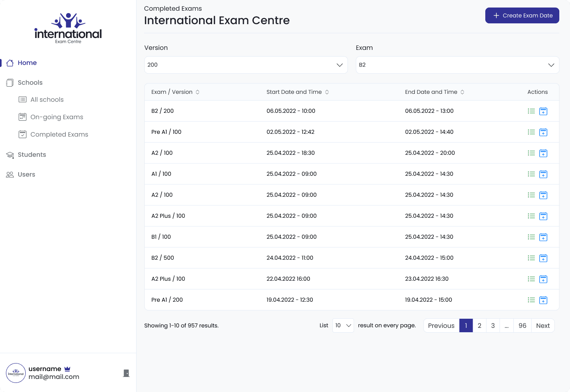
Task: Open list icon for B1 / 100 row
Action: 531,237
